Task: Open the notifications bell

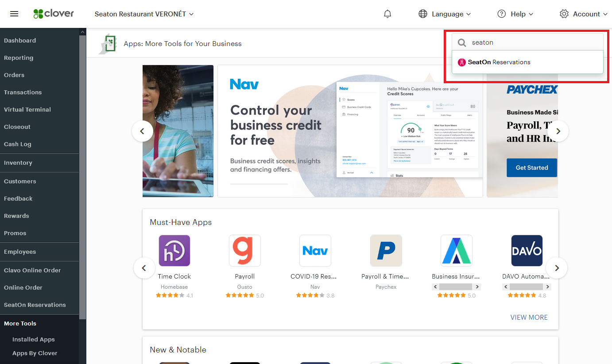Action: tap(387, 14)
